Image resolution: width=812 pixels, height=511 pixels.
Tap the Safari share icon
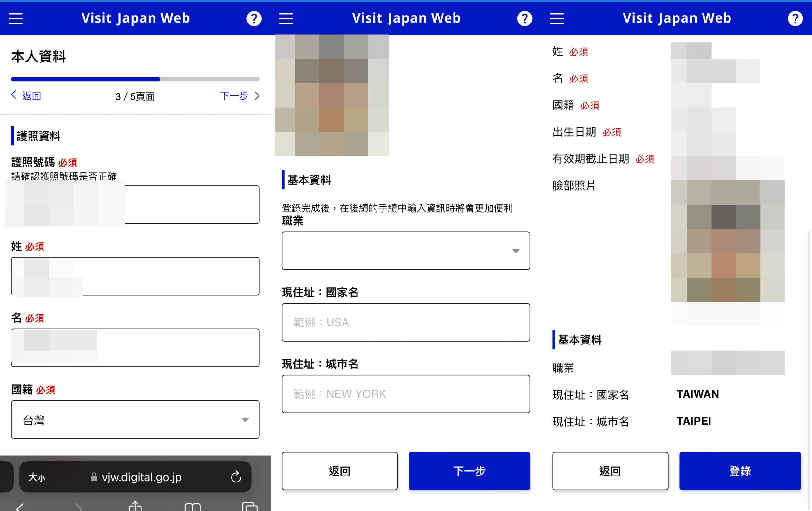point(135,506)
